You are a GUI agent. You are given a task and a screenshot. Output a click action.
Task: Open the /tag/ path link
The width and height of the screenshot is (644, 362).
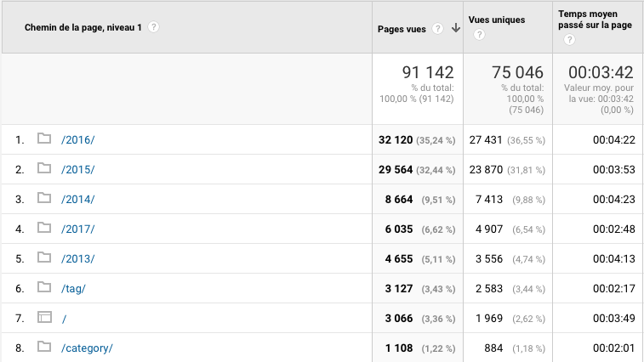pos(73,288)
